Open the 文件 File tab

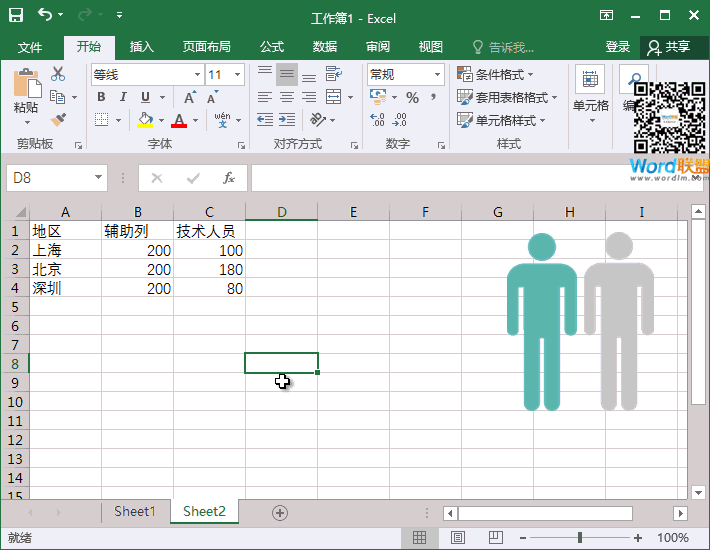click(30, 47)
